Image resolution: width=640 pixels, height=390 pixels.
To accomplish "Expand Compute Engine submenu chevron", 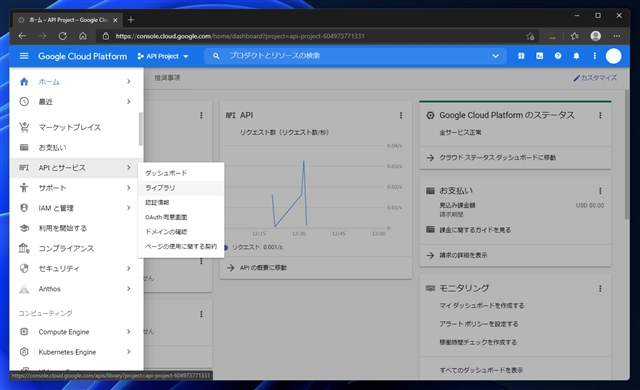I will tap(129, 332).
